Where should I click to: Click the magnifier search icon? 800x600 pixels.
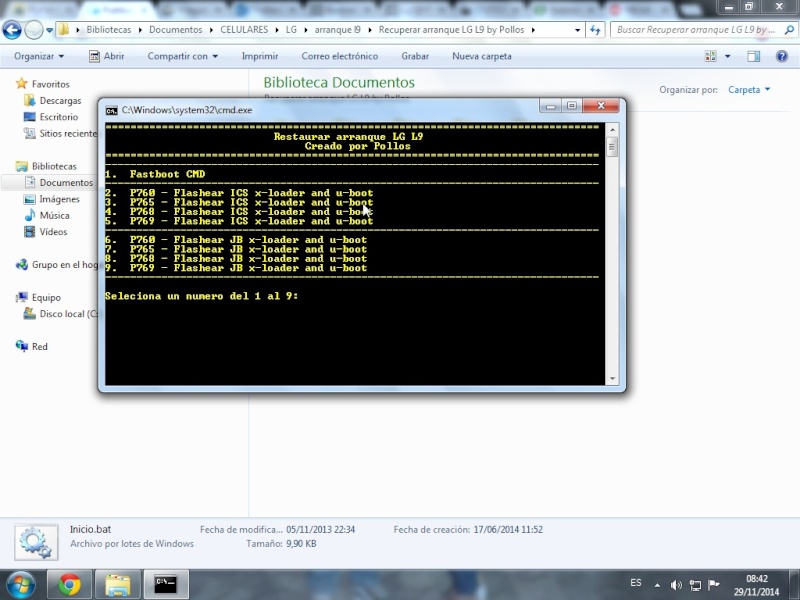(789, 30)
